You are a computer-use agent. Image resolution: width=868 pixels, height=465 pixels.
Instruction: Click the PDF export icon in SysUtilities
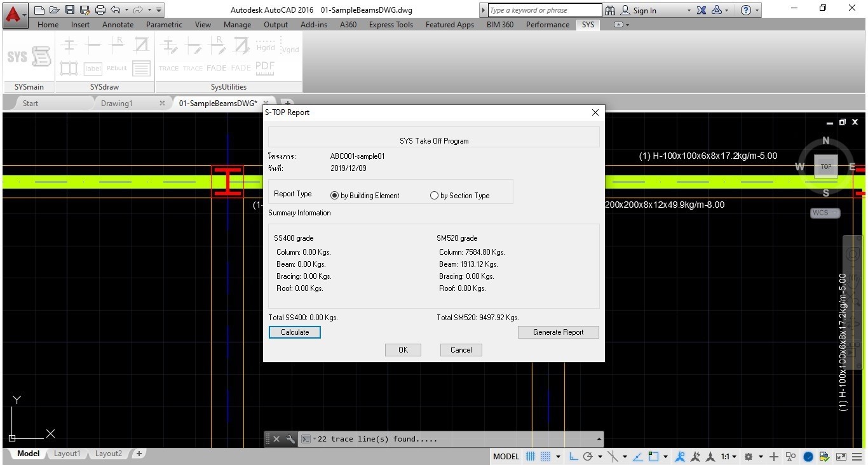pos(265,67)
